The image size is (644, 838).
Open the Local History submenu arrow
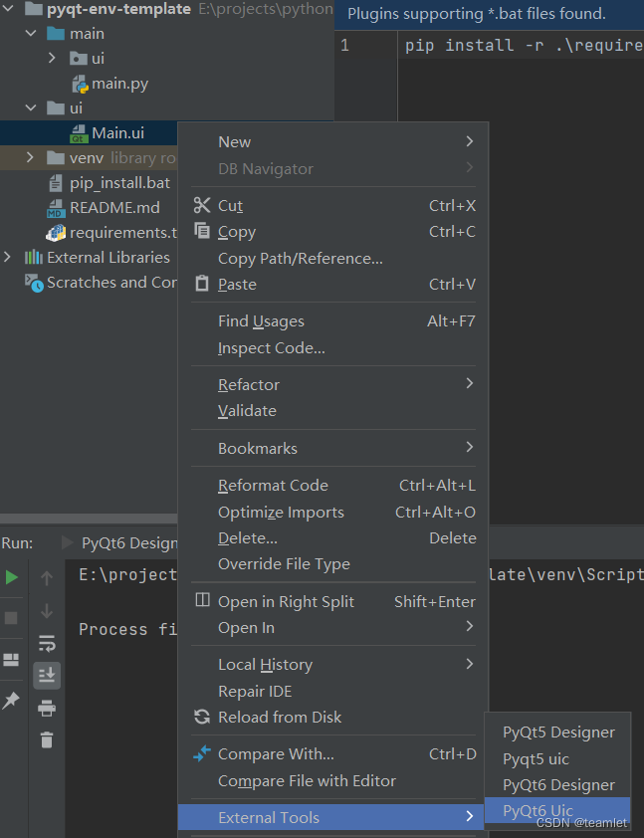(469, 664)
